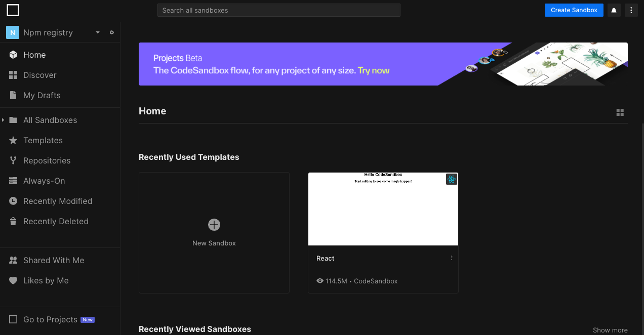Open Likes by Me in the sidebar
The height and width of the screenshot is (335, 644).
point(60,280)
